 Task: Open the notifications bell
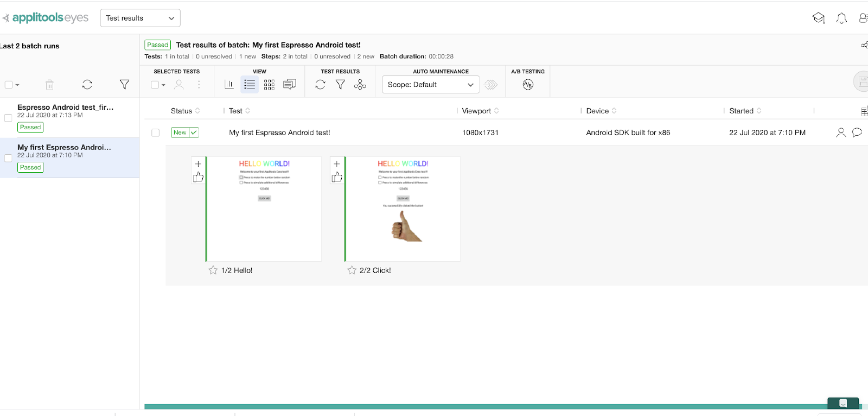[x=841, y=18]
